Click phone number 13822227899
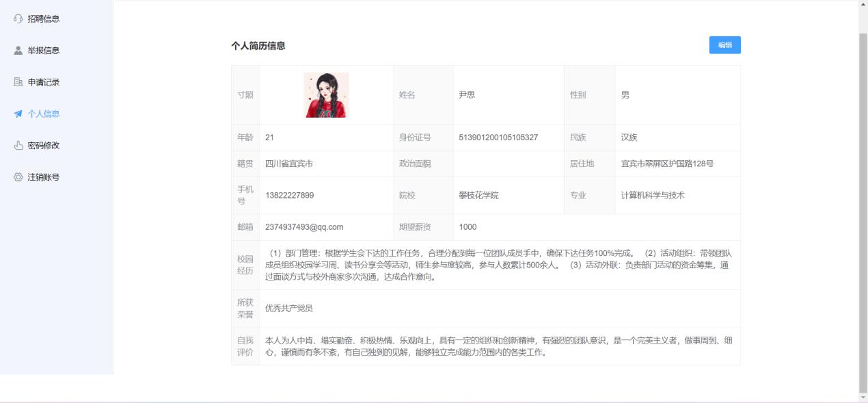868x403 pixels. coord(290,195)
